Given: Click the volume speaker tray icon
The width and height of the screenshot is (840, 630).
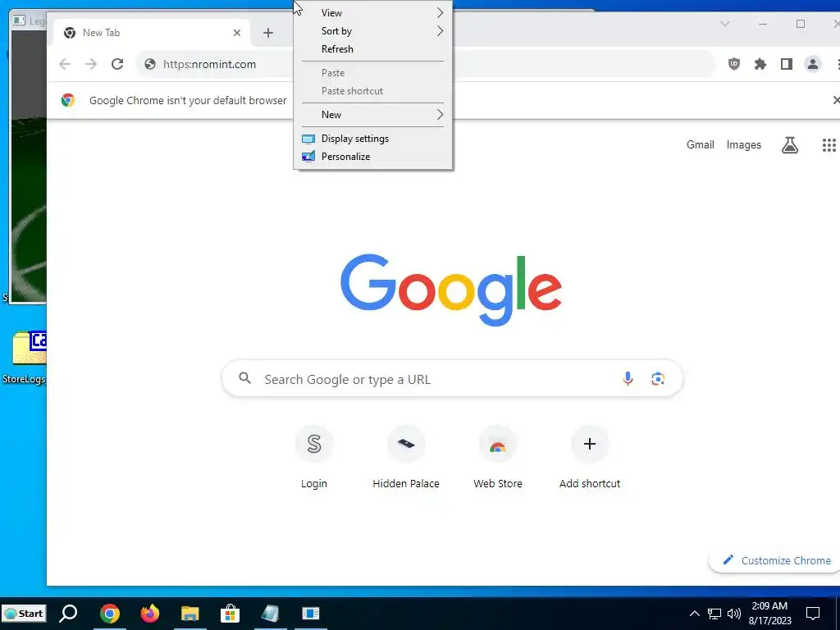Looking at the screenshot, I should pyautogui.click(x=734, y=614).
